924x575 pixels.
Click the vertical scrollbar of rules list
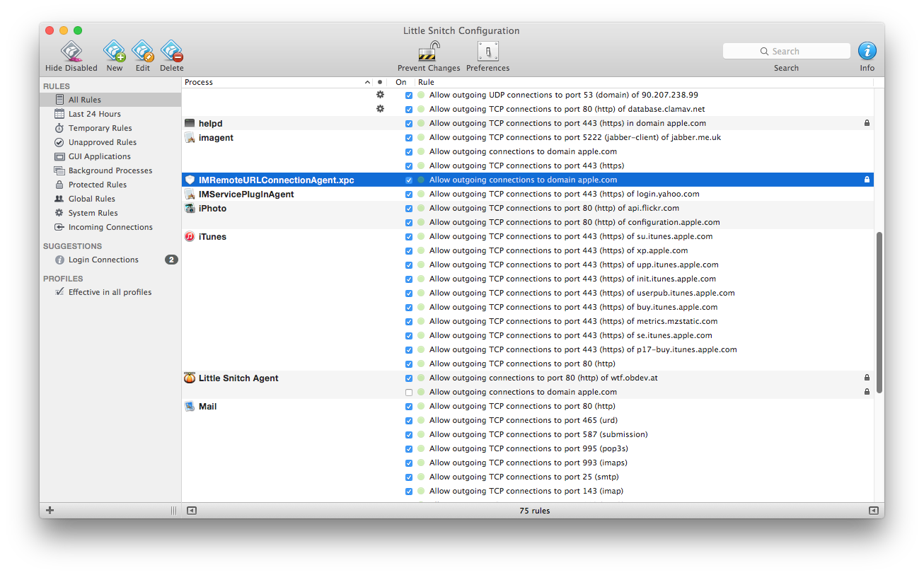coord(879,313)
